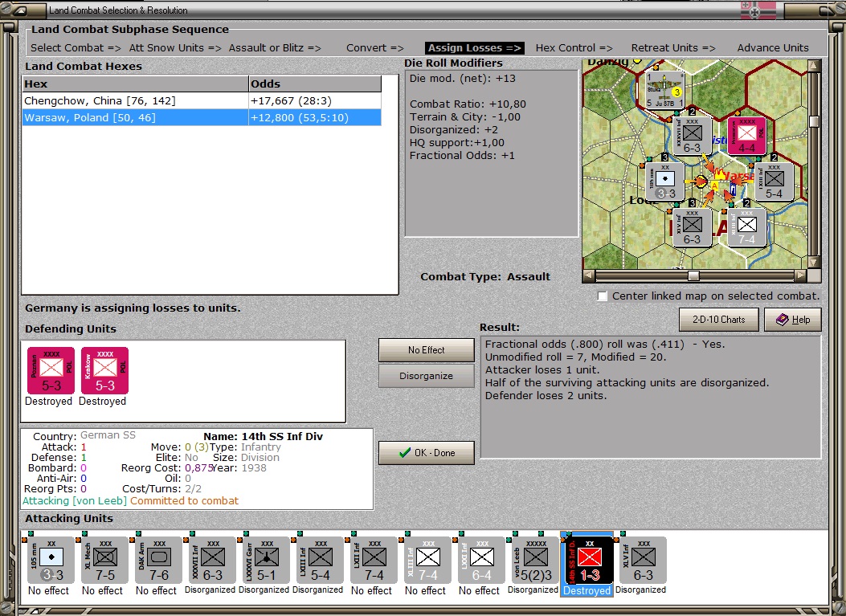Go to Assault or Blitz subphase
846x616 pixels.
[275, 48]
